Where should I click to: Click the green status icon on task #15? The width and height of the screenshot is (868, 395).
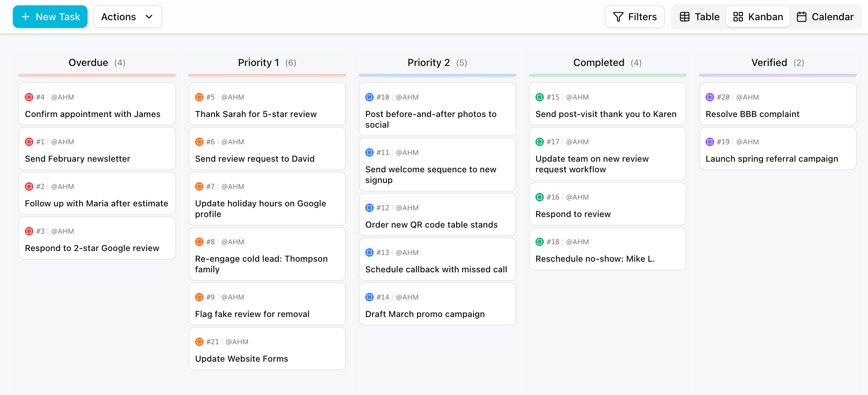tap(540, 97)
